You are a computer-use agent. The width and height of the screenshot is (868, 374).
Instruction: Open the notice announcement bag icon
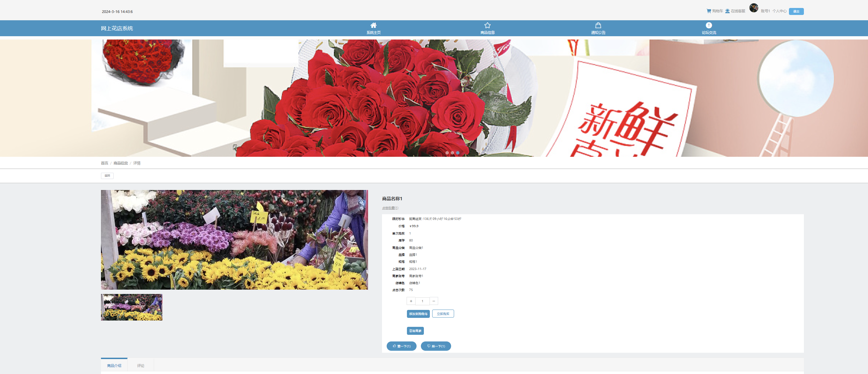(x=598, y=25)
